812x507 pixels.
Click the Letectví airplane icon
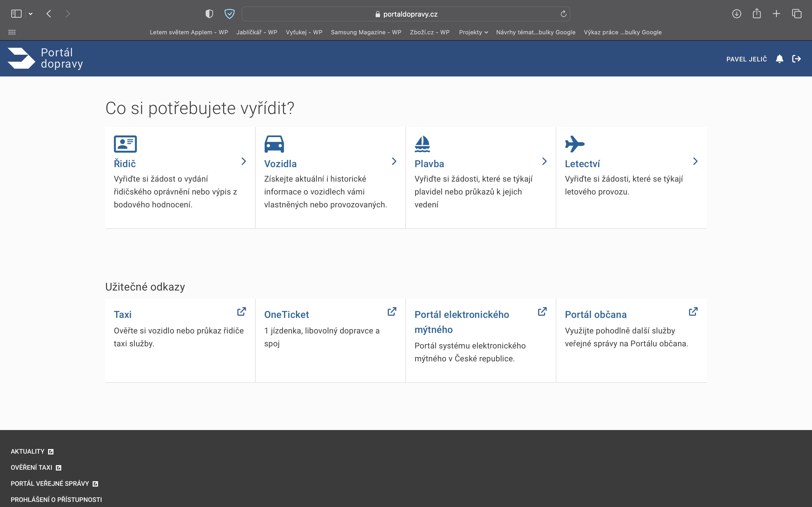574,144
